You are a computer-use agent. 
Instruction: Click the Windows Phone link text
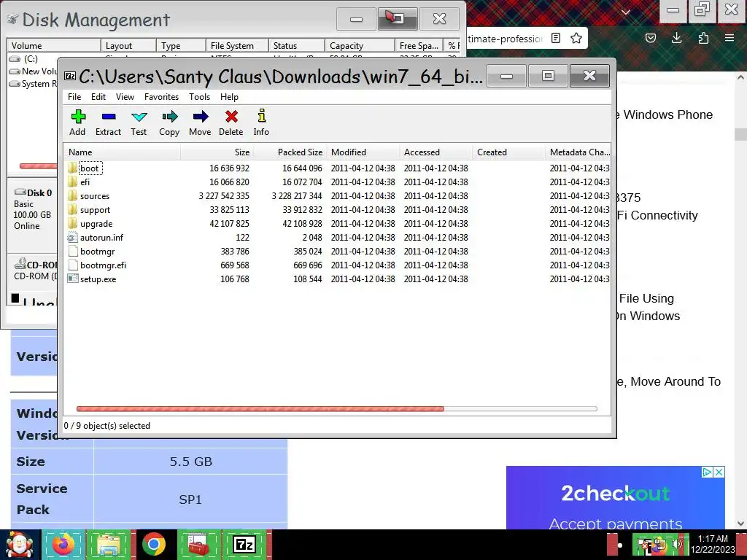667,114
